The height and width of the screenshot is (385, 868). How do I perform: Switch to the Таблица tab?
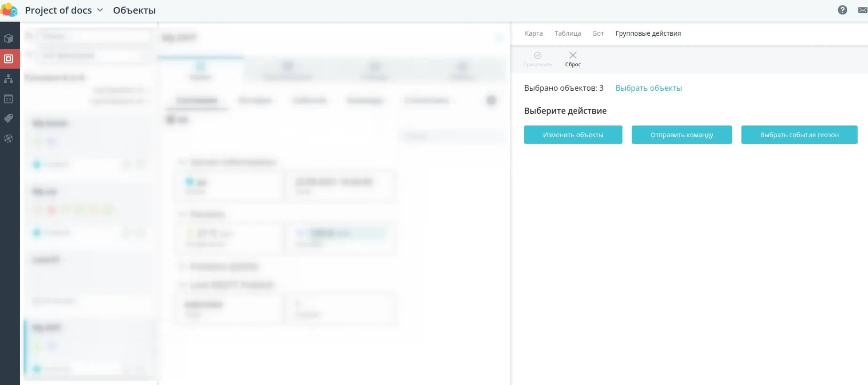coord(567,33)
